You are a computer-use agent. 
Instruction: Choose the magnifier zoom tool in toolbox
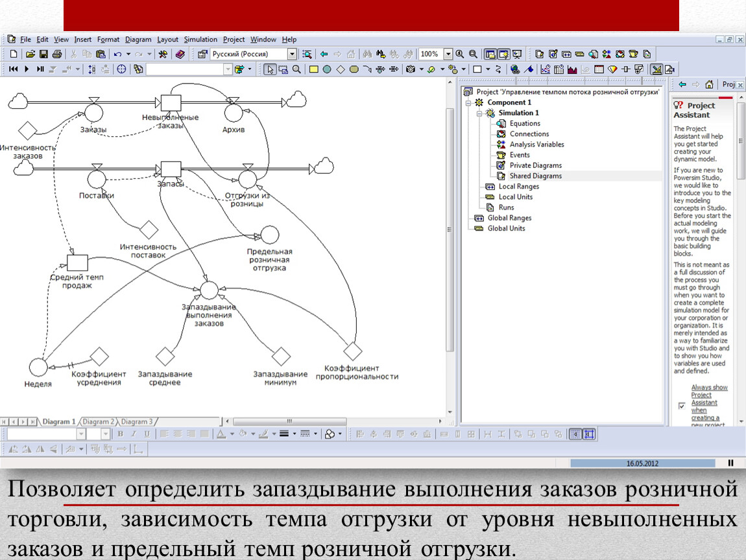pos(297,69)
